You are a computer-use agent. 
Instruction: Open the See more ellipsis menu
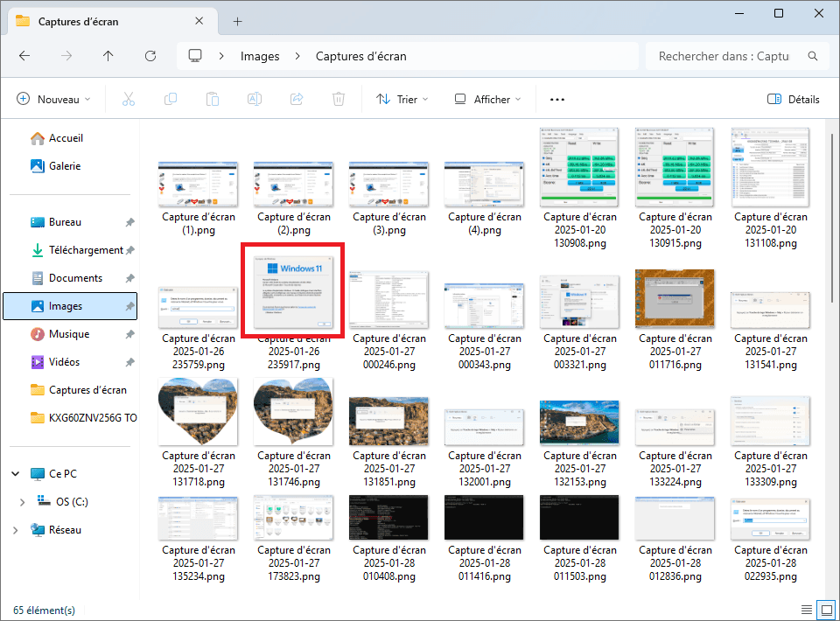pos(557,99)
